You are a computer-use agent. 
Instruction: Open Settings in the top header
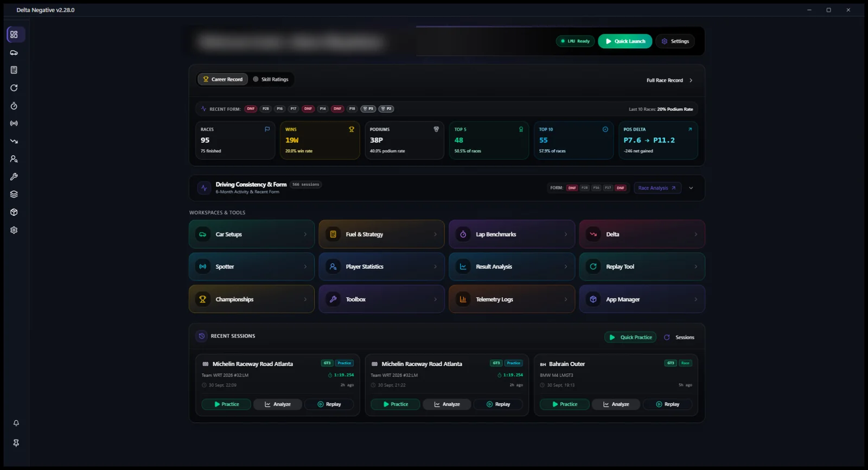(x=675, y=41)
